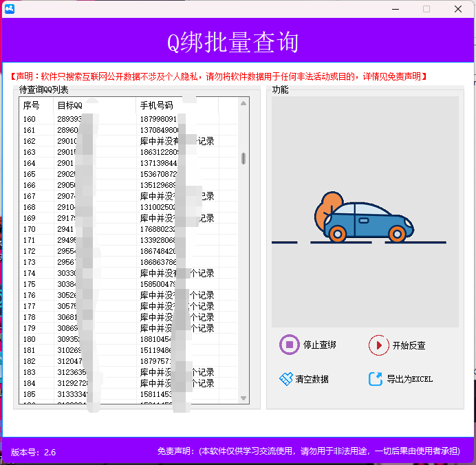Screen dimensions: 476x465
Task: Click the red play icon for reverse lookup
Action: (x=378, y=345)
